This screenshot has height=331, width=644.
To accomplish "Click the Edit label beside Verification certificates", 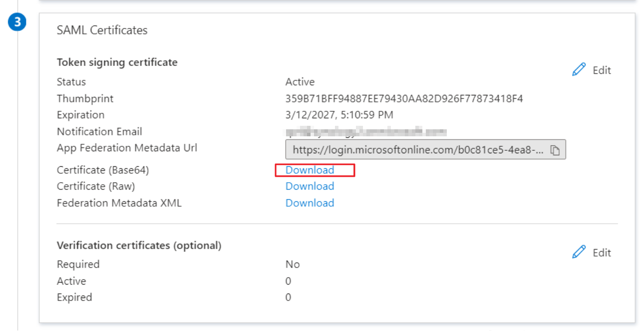I will point(602,253).
